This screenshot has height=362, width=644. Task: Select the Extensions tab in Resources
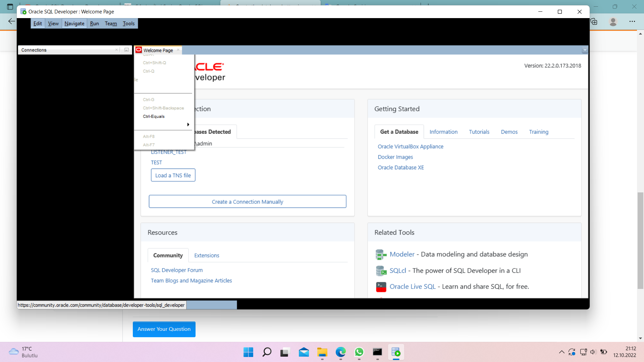[x=207, y=255]
